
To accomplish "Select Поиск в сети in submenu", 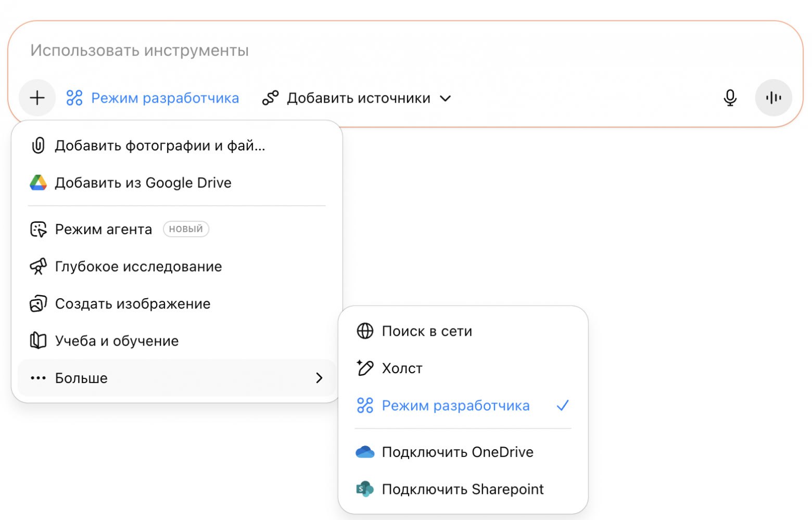I will point(463,331).
